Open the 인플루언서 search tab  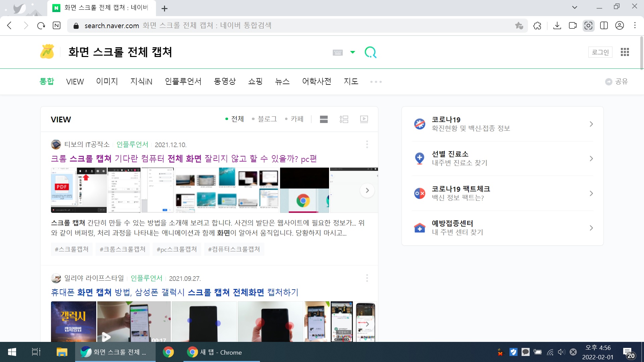[183, 81]
